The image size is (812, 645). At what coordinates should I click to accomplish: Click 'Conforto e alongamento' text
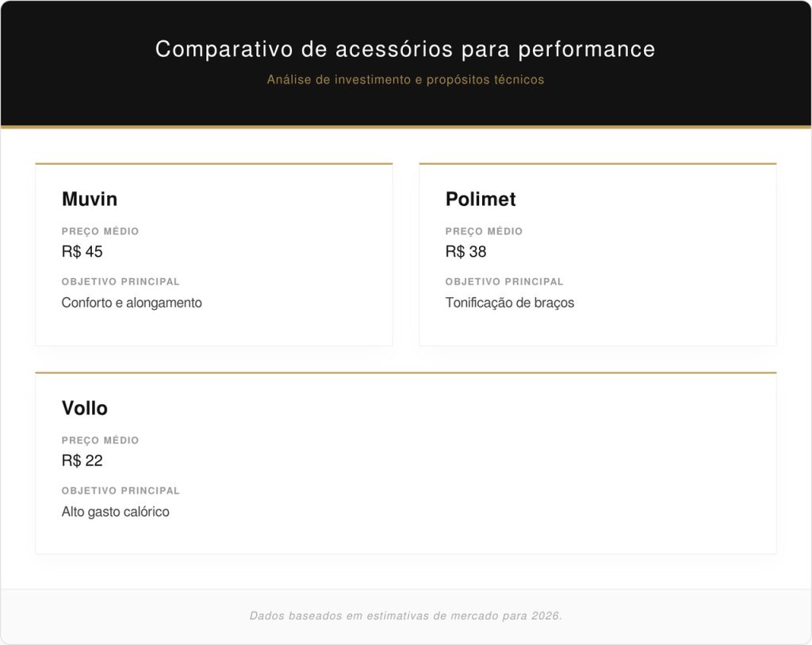132,303
